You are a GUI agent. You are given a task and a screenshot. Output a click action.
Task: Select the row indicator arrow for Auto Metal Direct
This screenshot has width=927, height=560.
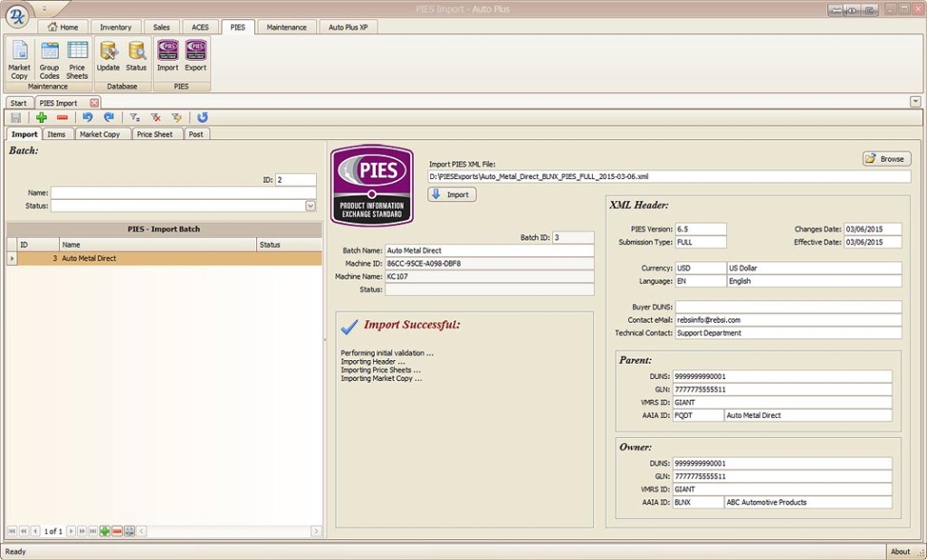12,258
